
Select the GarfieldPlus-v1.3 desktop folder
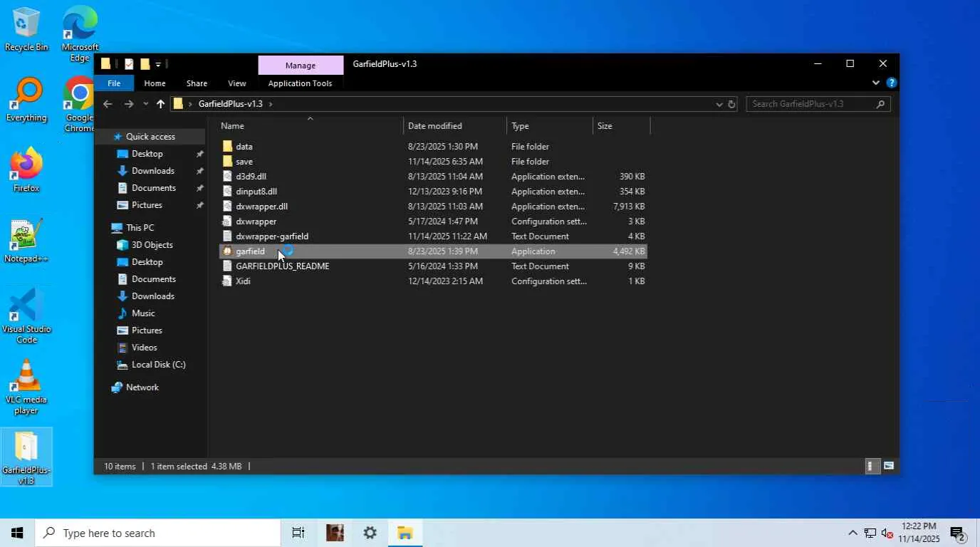coord(26,458)
